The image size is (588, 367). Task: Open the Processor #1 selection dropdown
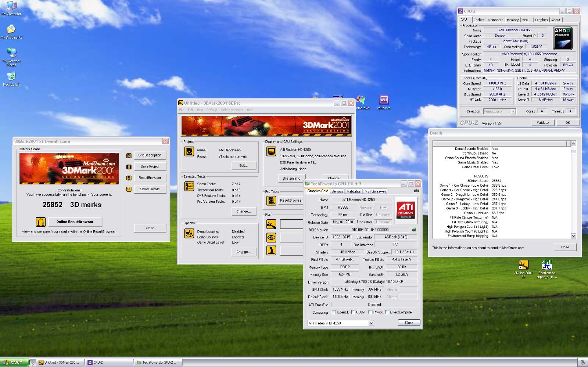[x=513, y=111]
